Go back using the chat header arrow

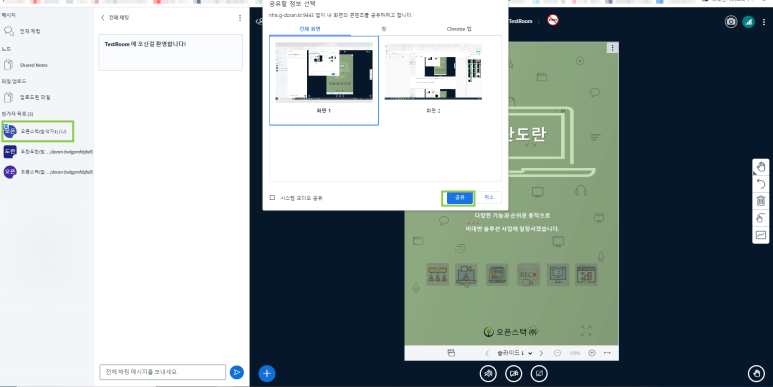[103, 18]
